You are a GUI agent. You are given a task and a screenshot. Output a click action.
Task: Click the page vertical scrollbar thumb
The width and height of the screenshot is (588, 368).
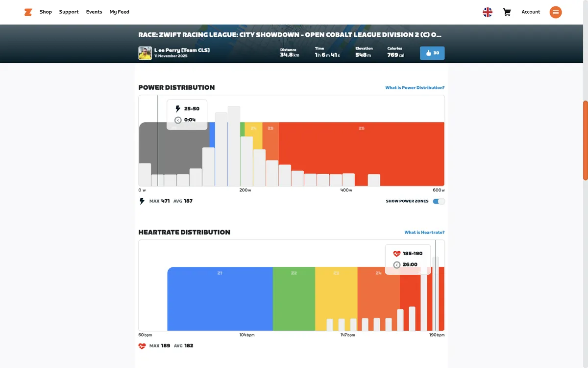(x=586, y=140)
